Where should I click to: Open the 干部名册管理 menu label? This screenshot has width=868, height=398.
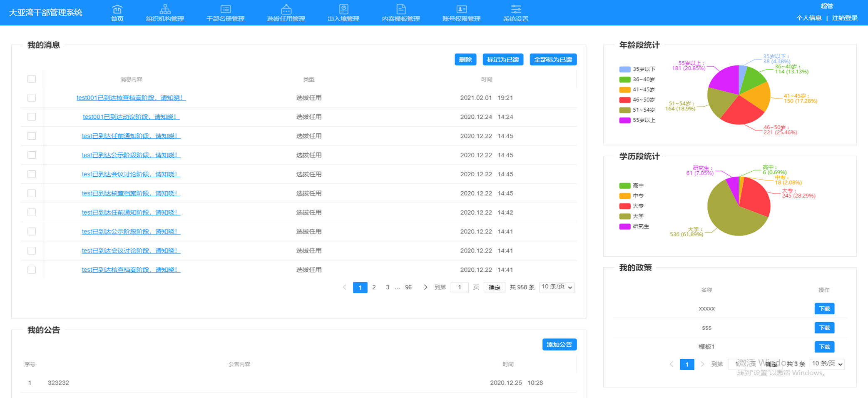226,19
